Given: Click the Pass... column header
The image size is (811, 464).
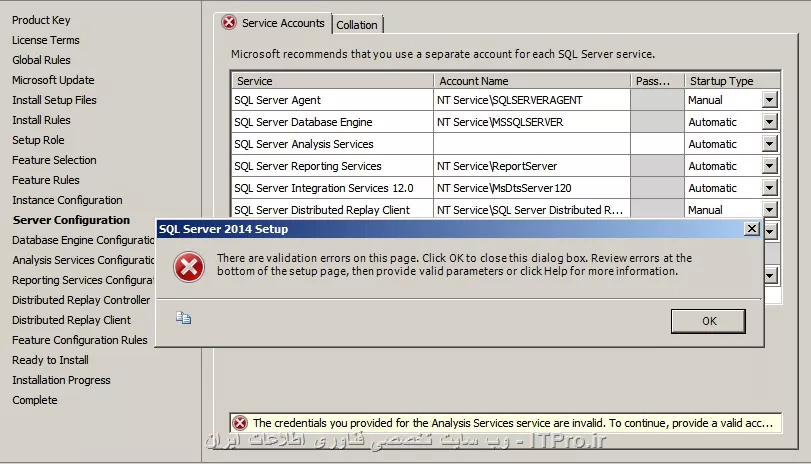Looking at the screenshot, I should (x=657, y=81).
